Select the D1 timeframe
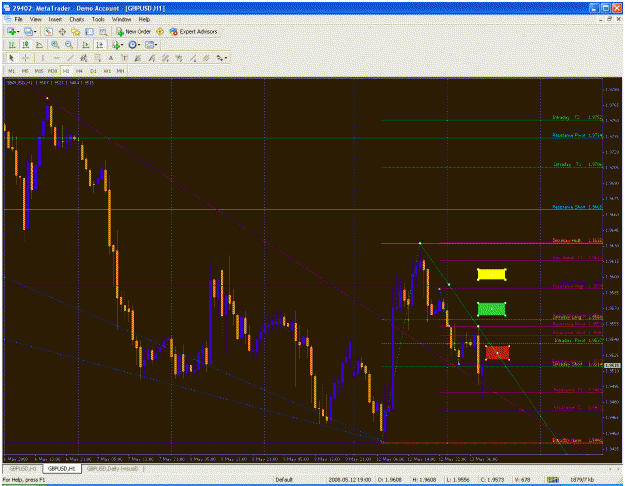Screen dimensions: 625x486 point(93,71)
